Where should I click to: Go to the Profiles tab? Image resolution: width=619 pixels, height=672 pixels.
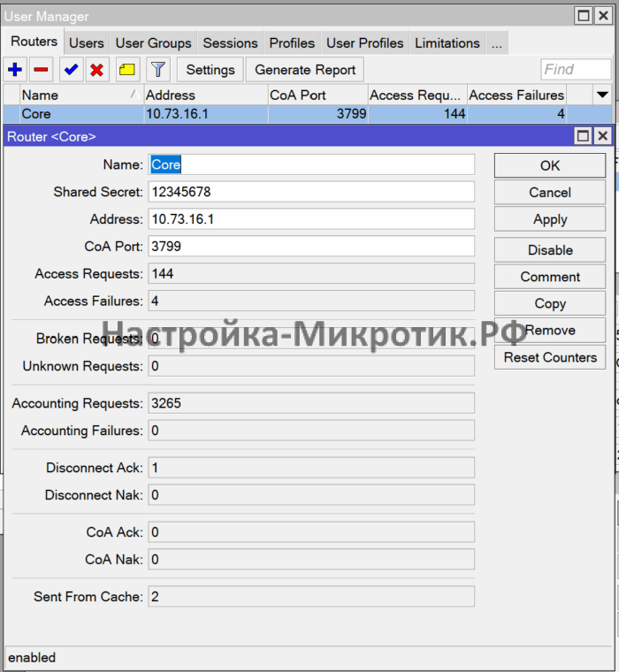[x=292, y=42]
